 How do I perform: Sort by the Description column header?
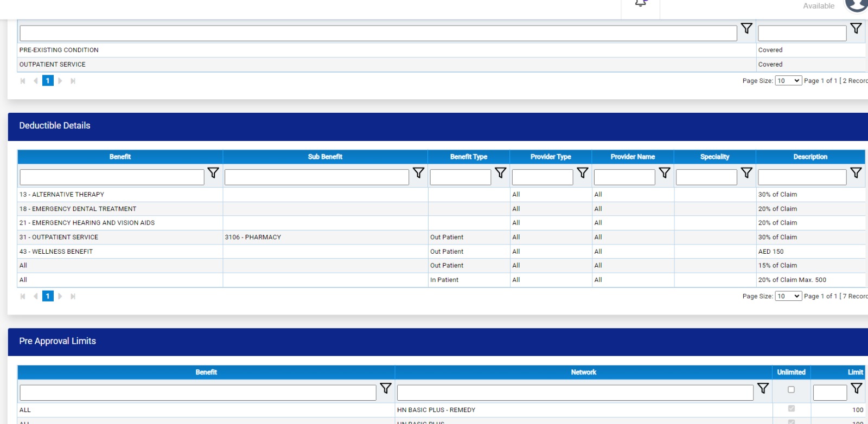(810, 157)
